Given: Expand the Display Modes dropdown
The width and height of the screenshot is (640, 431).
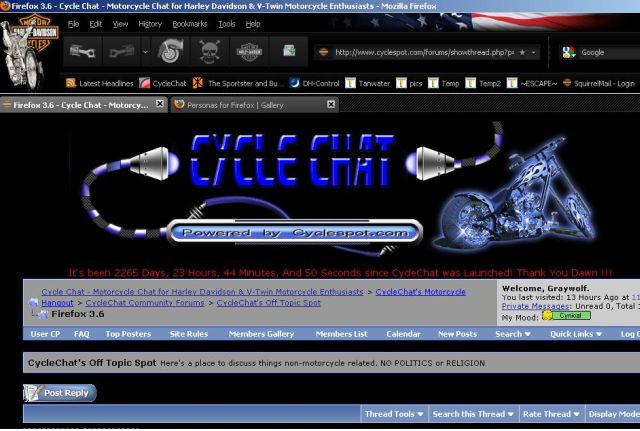Looking at the screenshot, I should point(613,414).
